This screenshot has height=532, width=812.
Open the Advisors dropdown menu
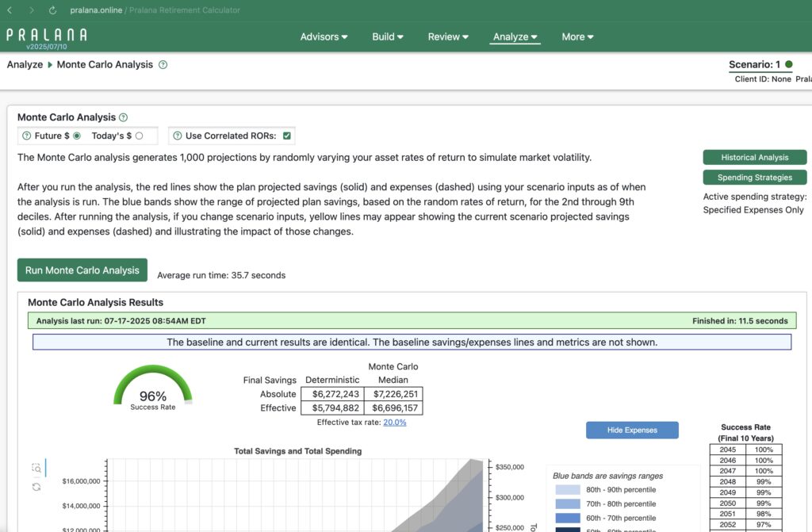tap(324, 36)
